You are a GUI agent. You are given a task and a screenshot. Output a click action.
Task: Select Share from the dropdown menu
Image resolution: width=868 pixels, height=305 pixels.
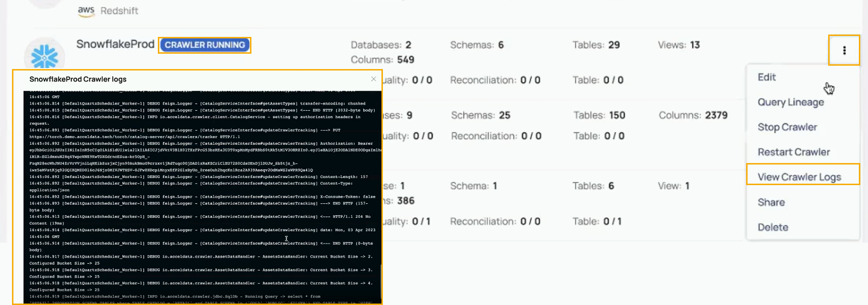click(771, 202)
